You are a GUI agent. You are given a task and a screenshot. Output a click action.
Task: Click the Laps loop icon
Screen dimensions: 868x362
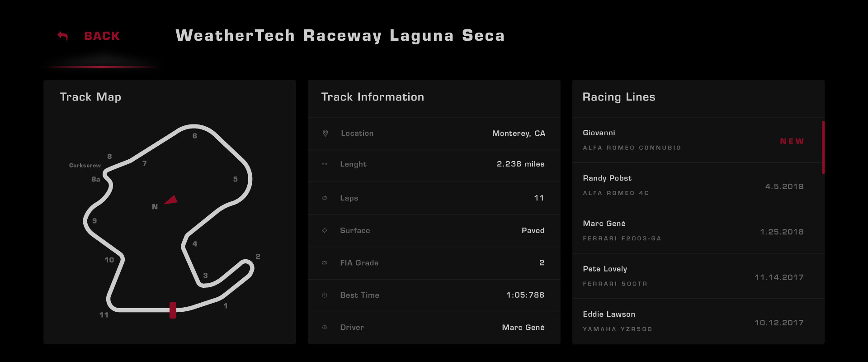click(x=324, y=198)
